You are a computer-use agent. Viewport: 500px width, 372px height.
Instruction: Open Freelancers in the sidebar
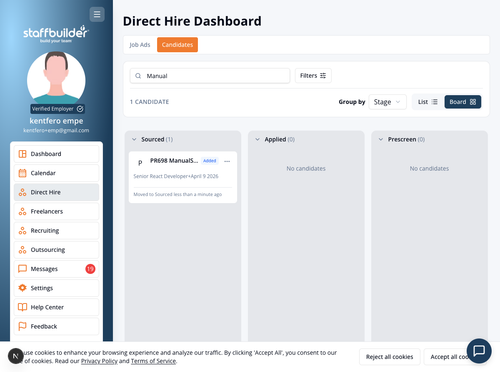pyautogui.click(x=56, y=211)
